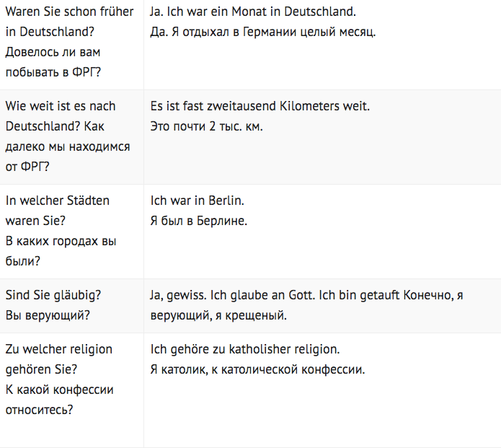Click the text 'верующий, я крещеный.'
The image size is (501, 448).
(218, 315)
